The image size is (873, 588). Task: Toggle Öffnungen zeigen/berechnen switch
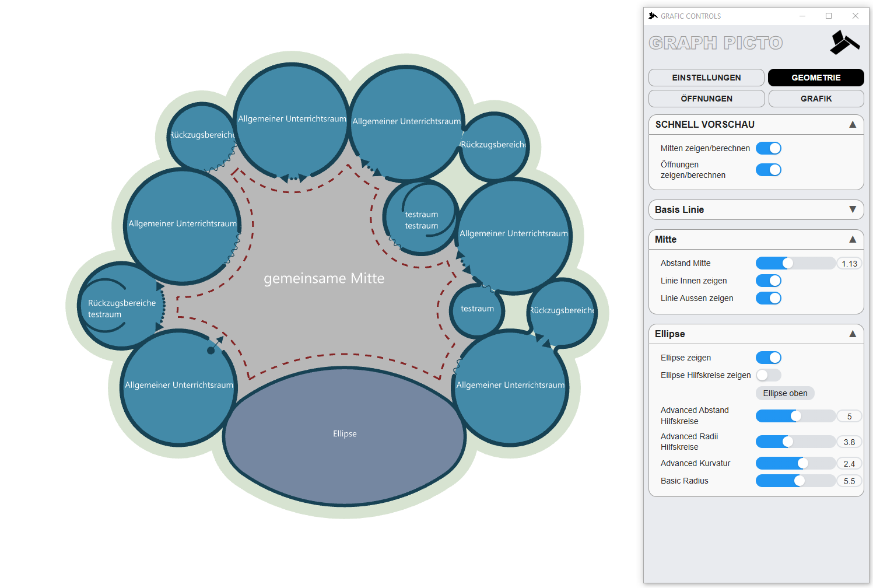click(768, 170)
